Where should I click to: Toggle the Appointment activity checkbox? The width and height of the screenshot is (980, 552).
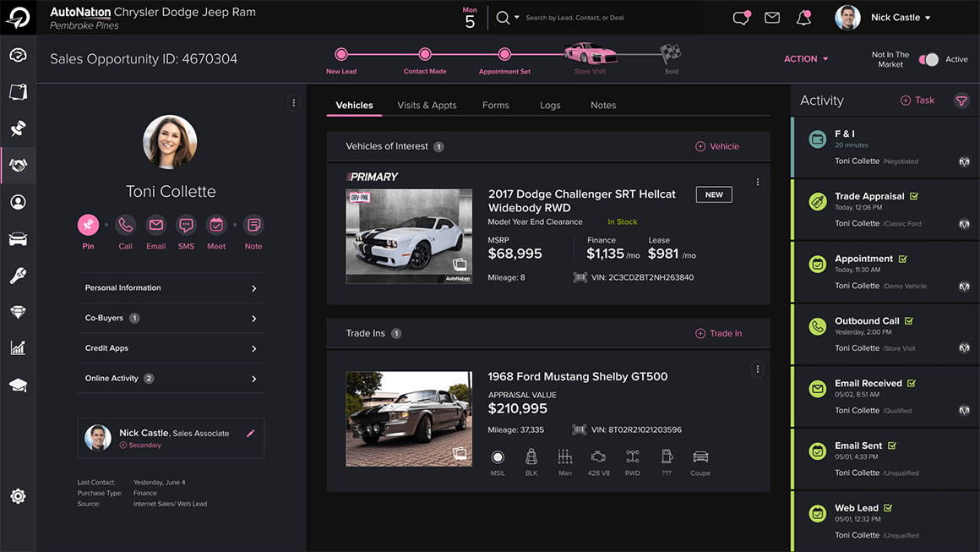click(x=902, y=259)
